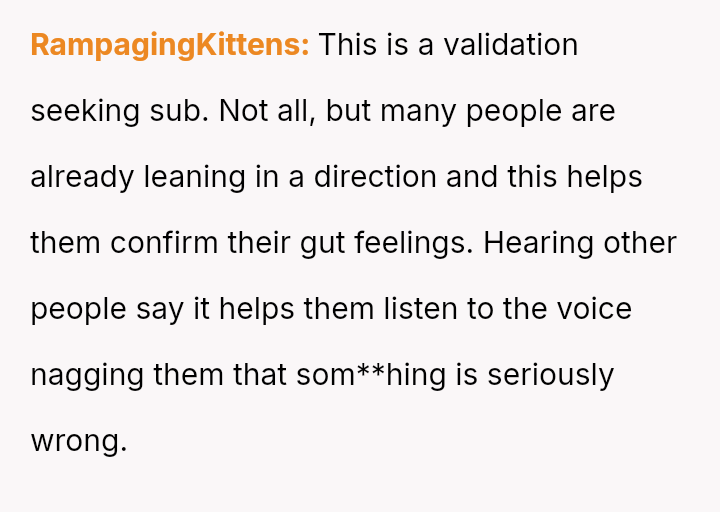This screenshot has height=512, width=720.
Task: Click the word 'many' in the comment
Action: pyautogui.click(x=418, y=112)
